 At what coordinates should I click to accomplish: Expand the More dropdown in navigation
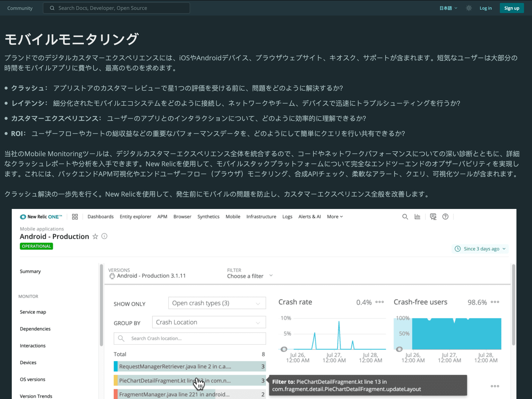[x=335, y=217]
